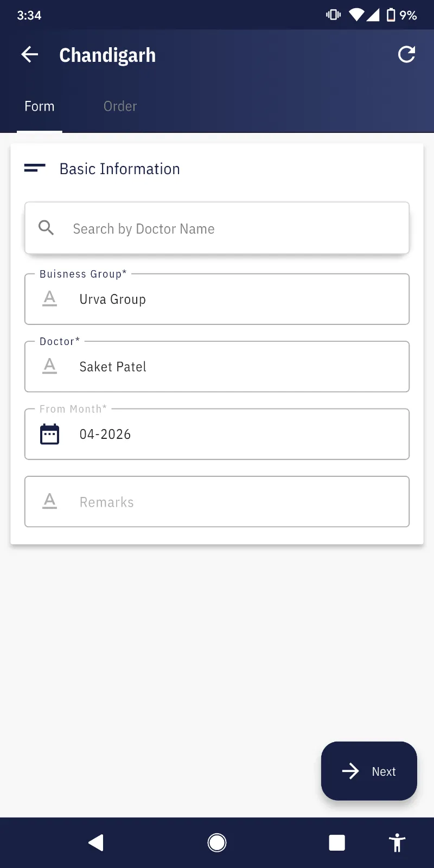Click the text icon in Remarks field
Viewport: 434px width, 868px height.
[x=50, y=501]
